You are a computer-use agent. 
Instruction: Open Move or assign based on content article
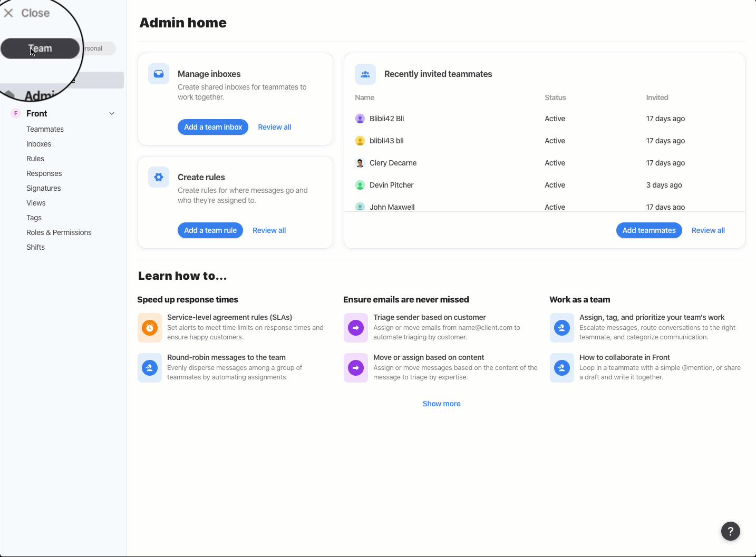coord(429,357)
